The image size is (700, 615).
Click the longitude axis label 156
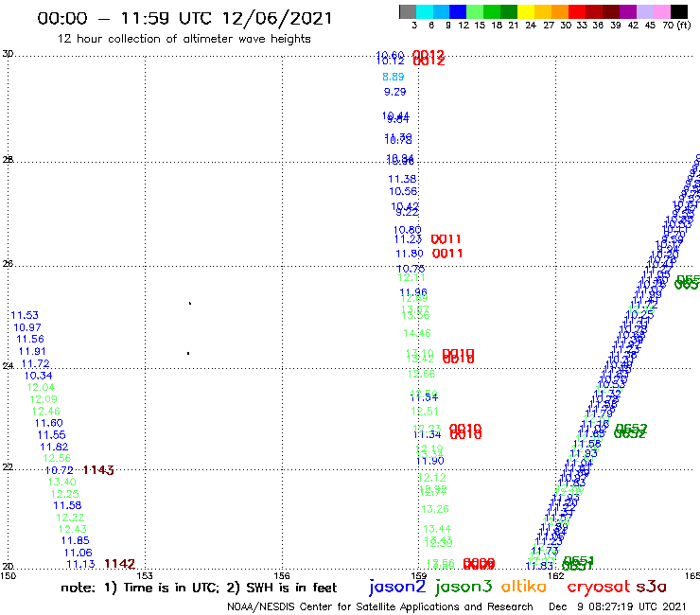pos(281,576)
